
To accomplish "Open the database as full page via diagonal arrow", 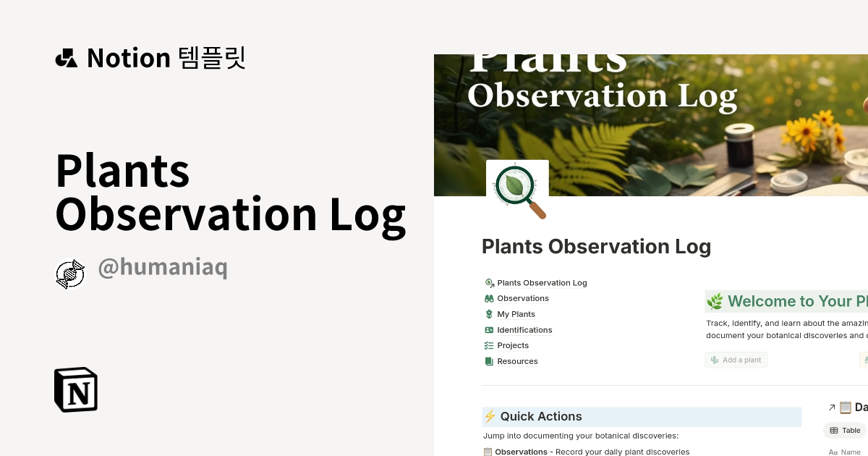I will point(832,407).
